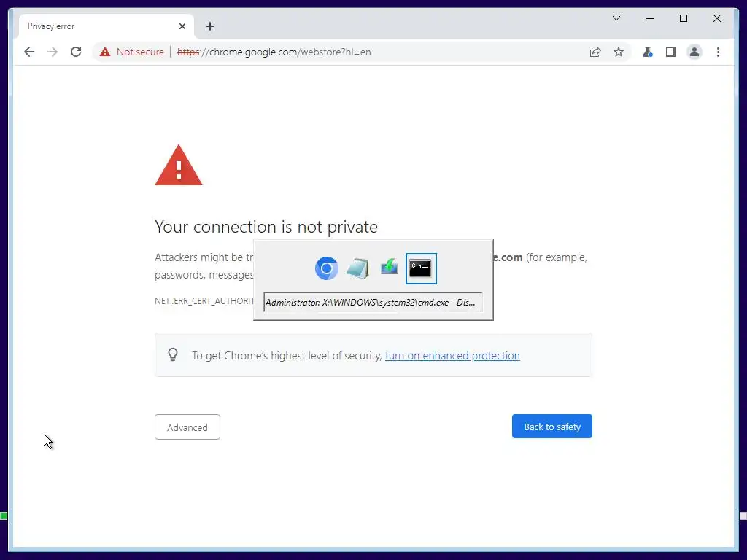Click the address bar URL
The height and width of the screenshot is (560, 747).
coord(274,52)
